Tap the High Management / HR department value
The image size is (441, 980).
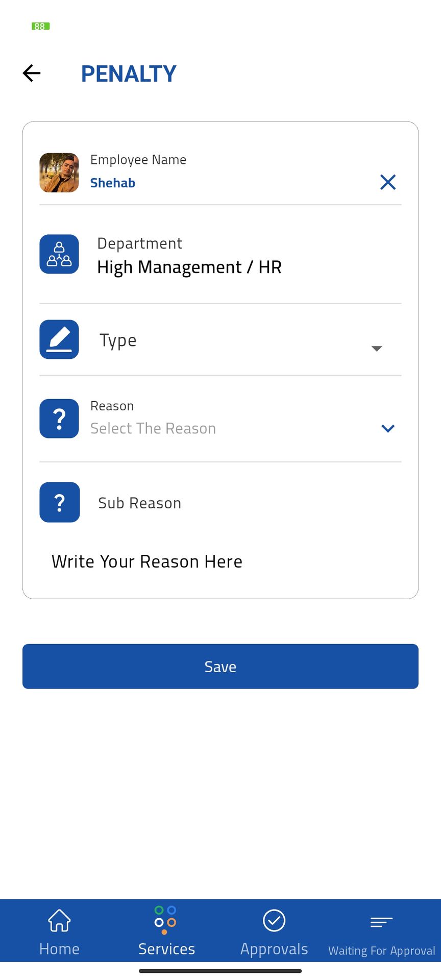[x=189, y=267]
